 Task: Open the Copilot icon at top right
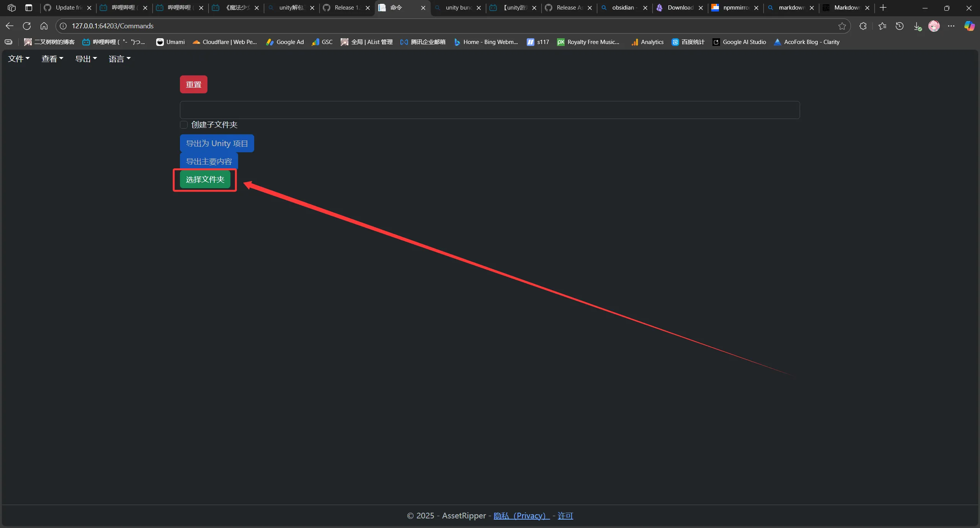(x=969, y=26)
